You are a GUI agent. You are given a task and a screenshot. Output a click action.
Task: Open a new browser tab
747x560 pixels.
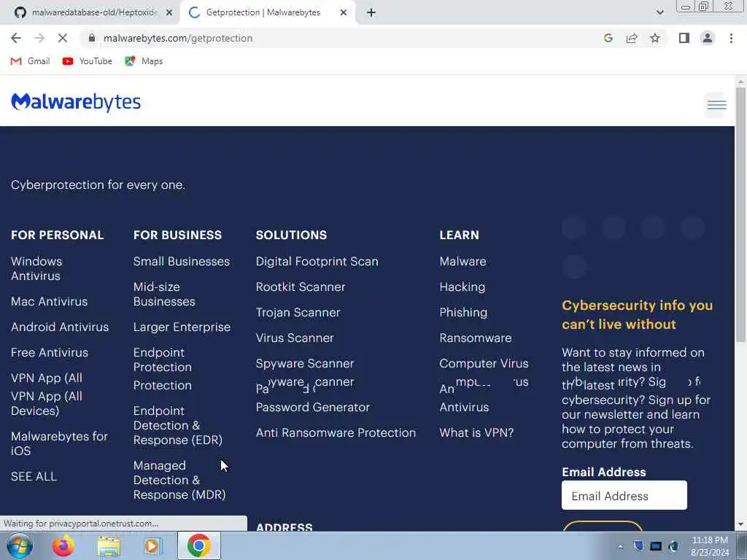(371, 13)
